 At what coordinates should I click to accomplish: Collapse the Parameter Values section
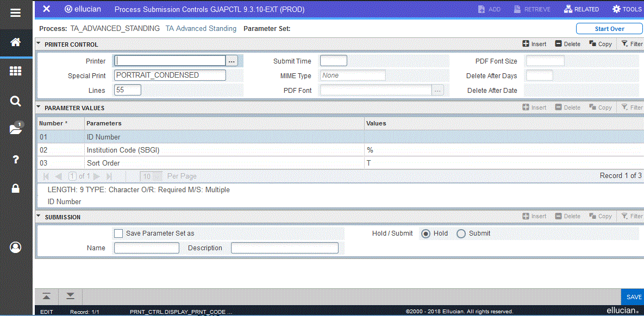tap(39, 108)
